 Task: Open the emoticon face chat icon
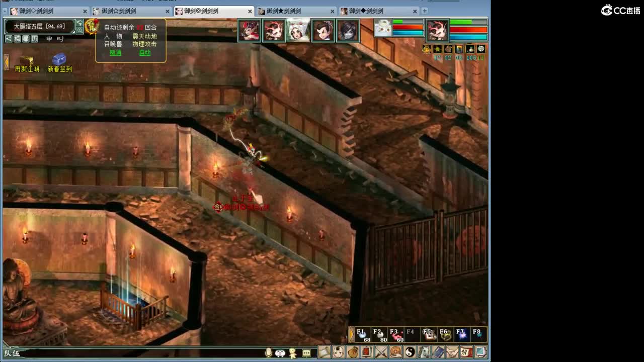(280, 353)
